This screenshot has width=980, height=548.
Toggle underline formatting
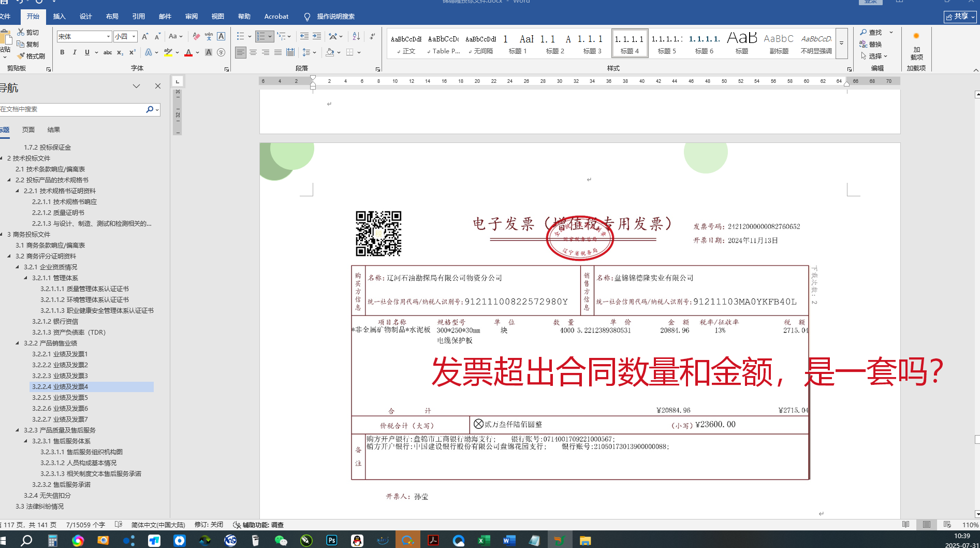tap(87, 52)
